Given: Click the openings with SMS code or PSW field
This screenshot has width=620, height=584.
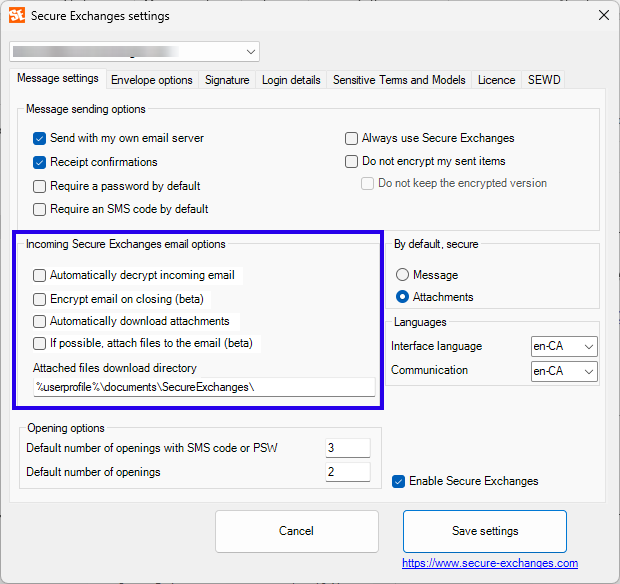Looking at the screenshot, I should (x=348, y=448).
